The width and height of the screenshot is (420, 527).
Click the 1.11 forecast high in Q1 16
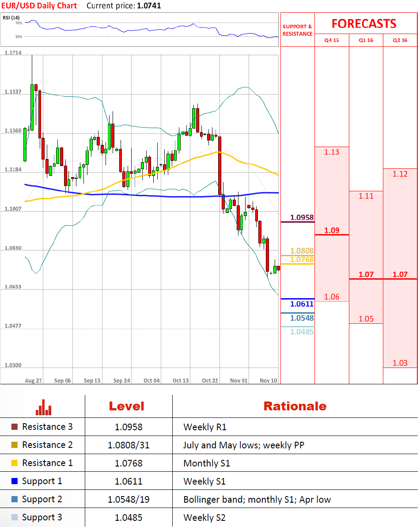[x=366, y=196]
